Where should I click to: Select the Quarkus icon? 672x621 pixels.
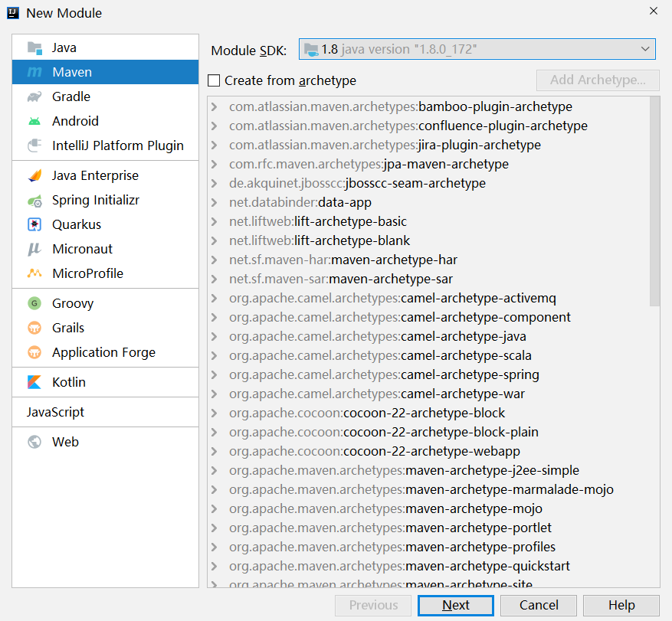click(x=34, y=224)
